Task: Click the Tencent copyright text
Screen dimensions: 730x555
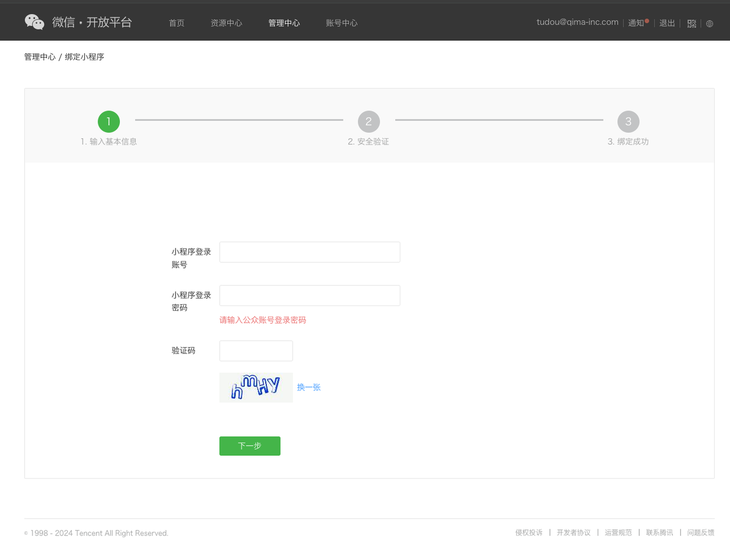Action: coord(96,533)
